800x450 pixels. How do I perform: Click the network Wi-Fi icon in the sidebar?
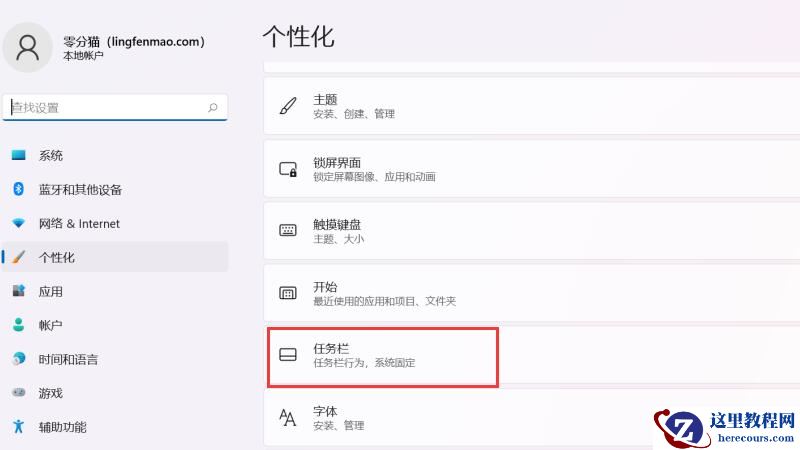(19, 223)
